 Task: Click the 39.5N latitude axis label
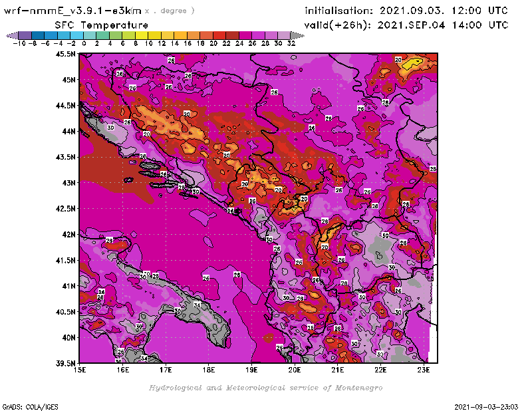coord(66,363)
